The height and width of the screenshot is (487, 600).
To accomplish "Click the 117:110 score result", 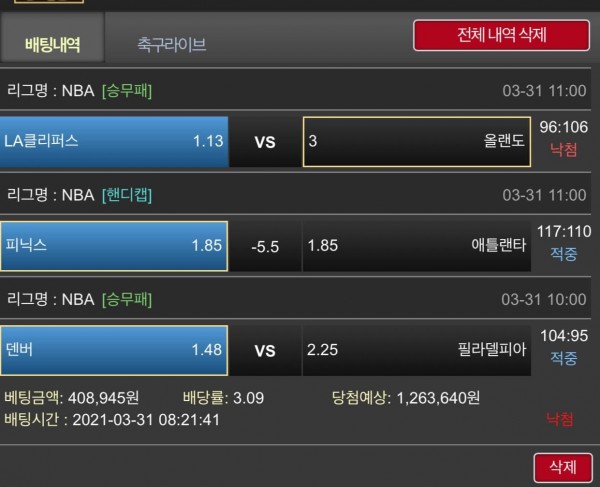I will [x=564, y=231].
